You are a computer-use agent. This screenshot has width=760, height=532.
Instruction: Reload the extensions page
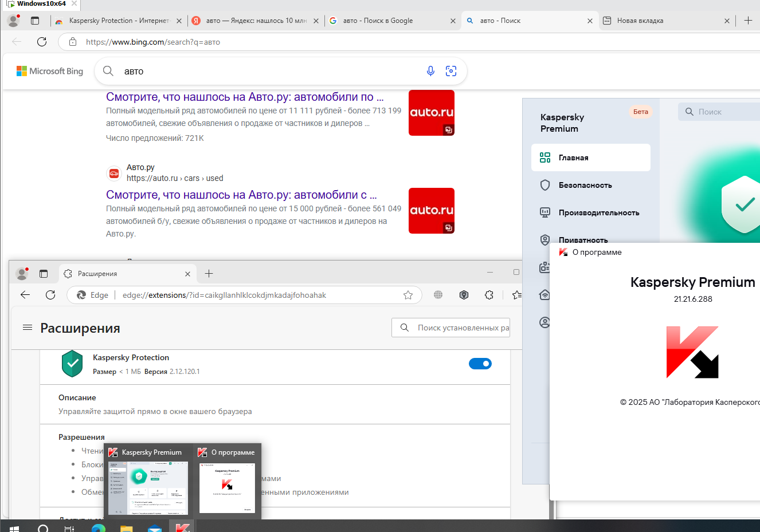50,295
